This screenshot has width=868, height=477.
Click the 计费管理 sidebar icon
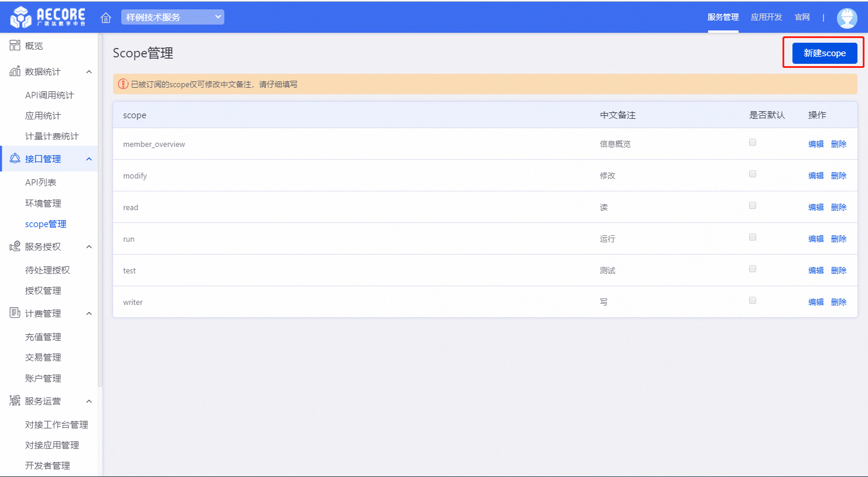pos(15,313)
